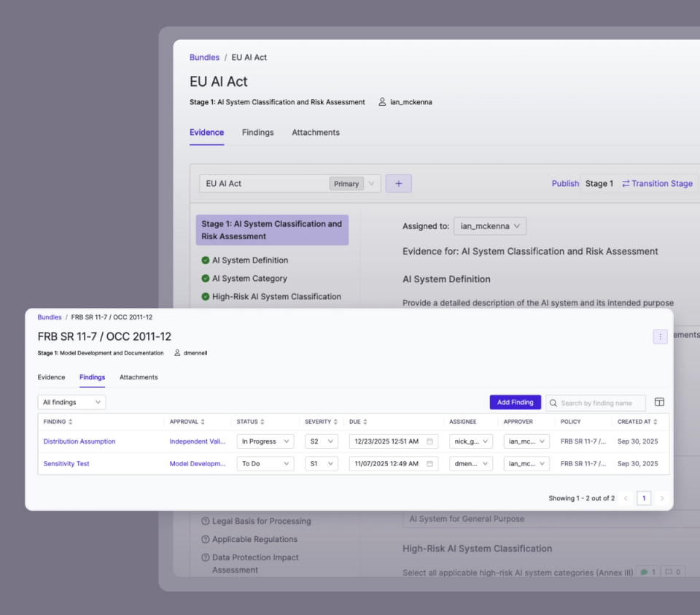Sort by the Status column arrows

[x=262, y=422]
